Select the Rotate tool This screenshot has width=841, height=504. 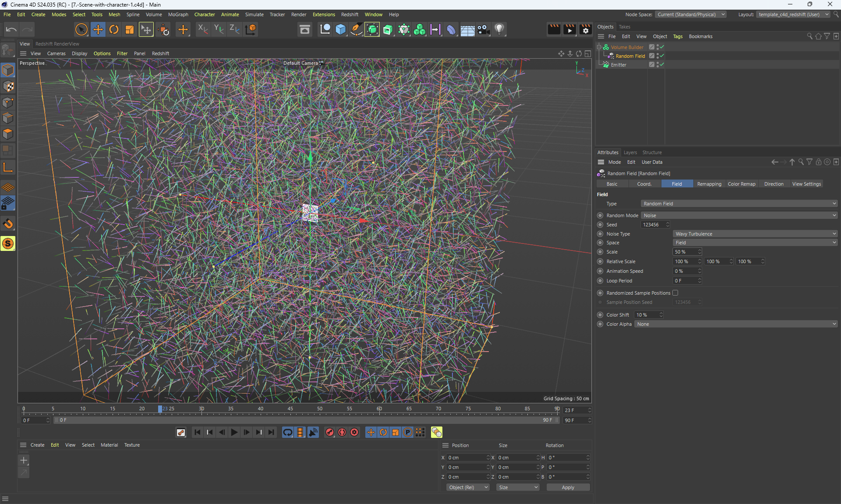114,29
